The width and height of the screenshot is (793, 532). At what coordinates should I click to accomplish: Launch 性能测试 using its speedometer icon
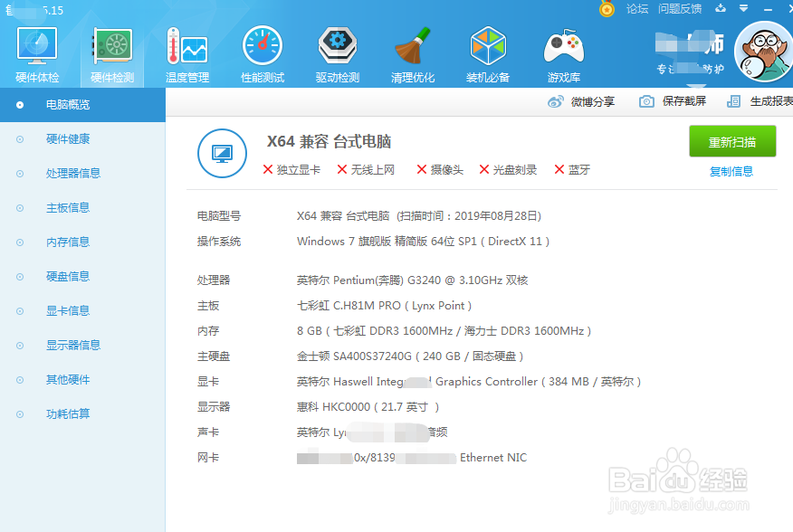pyautogui.click(x=262, y=45)
